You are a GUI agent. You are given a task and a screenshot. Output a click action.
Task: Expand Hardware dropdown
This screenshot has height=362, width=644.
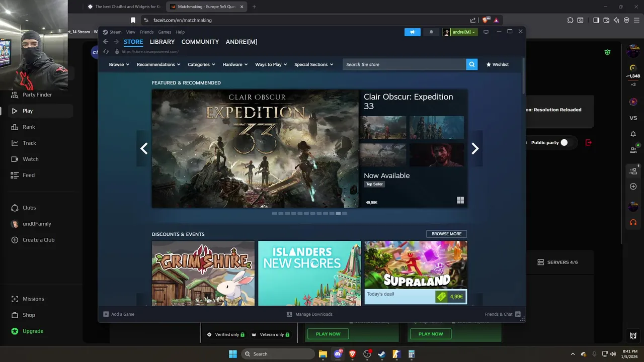pyautogui.click(x=235, y=64)
